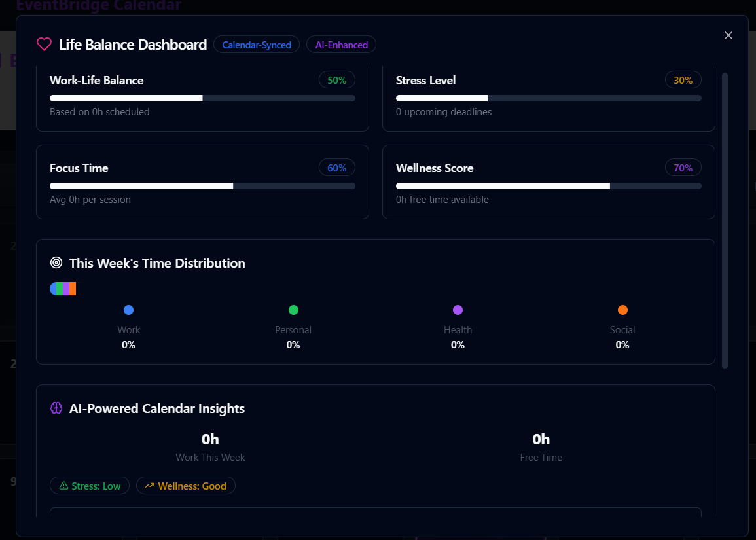Close the Life Balance Dashboard dialog
Image resolution: width=756 pixels, height=540 pixels.
coord(728,35)
